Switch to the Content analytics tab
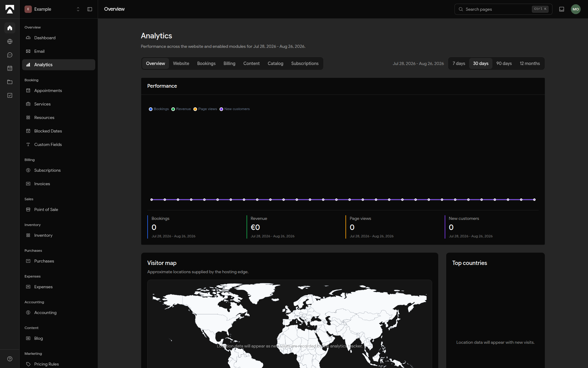588x368 pixels. point(251,63)
